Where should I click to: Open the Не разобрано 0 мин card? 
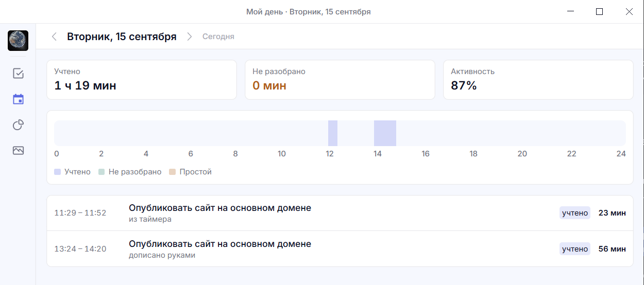(x=340, y=80)
